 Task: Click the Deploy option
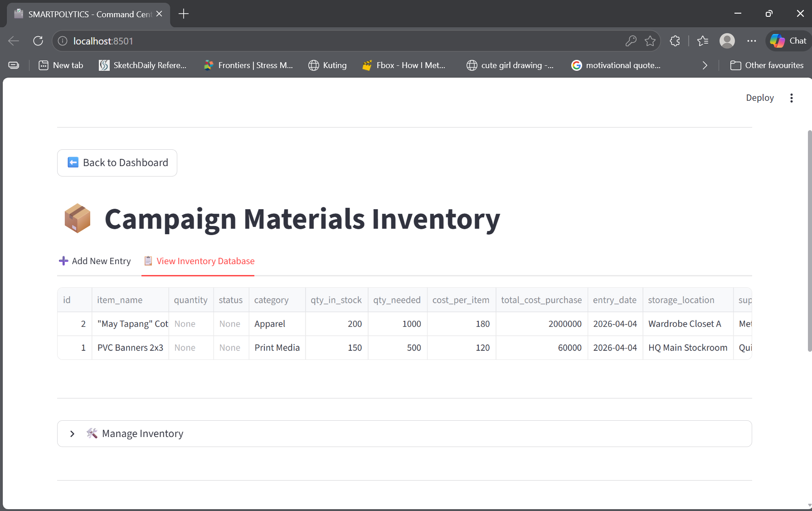click(x=759, y=98)
